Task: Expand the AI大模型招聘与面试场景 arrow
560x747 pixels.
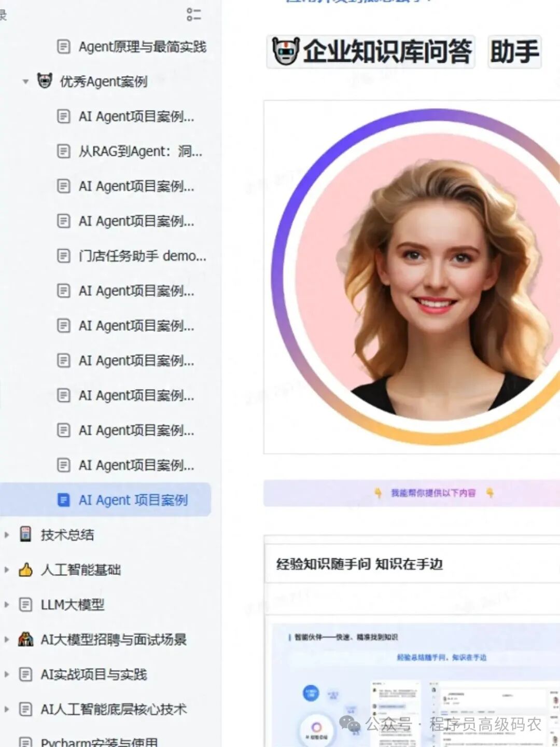Action: (x=7, y=639)
